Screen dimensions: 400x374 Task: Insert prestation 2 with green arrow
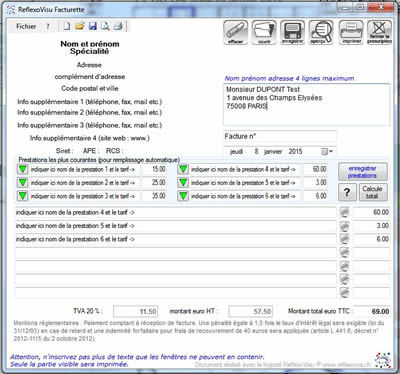[x=22, y=183]
